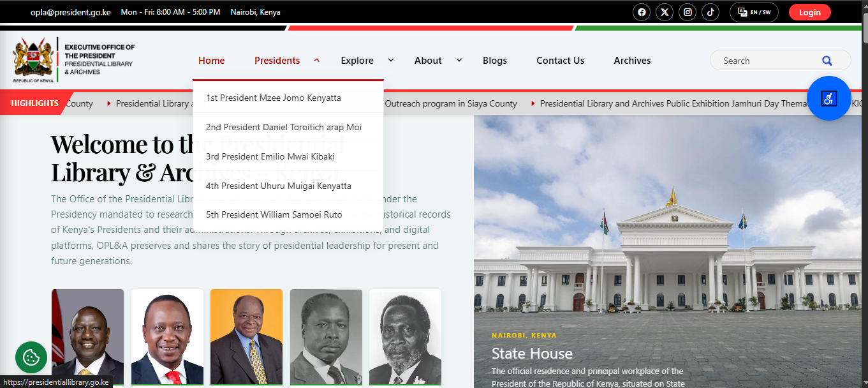Screen dimensions: 868x388
Task: Select 2nd President Daniel Toroitich arap Moi
Action: click(x=288, y=128)
